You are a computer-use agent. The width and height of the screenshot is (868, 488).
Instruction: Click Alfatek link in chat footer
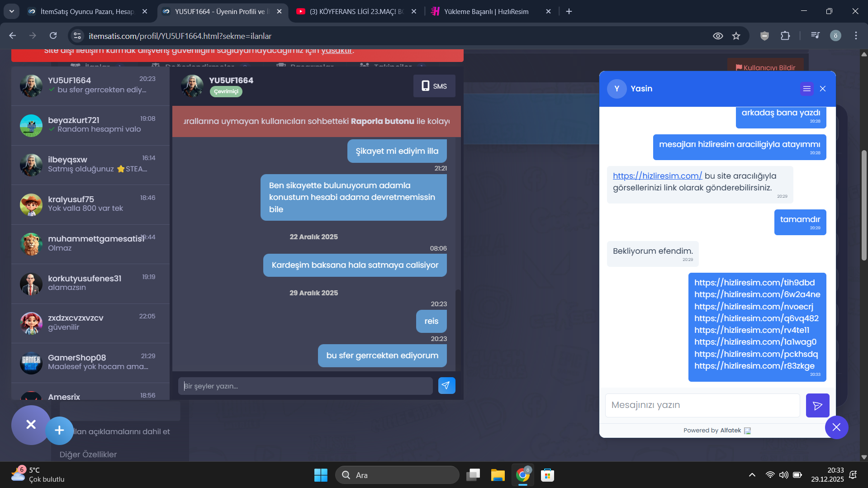[x=730, y=431]
